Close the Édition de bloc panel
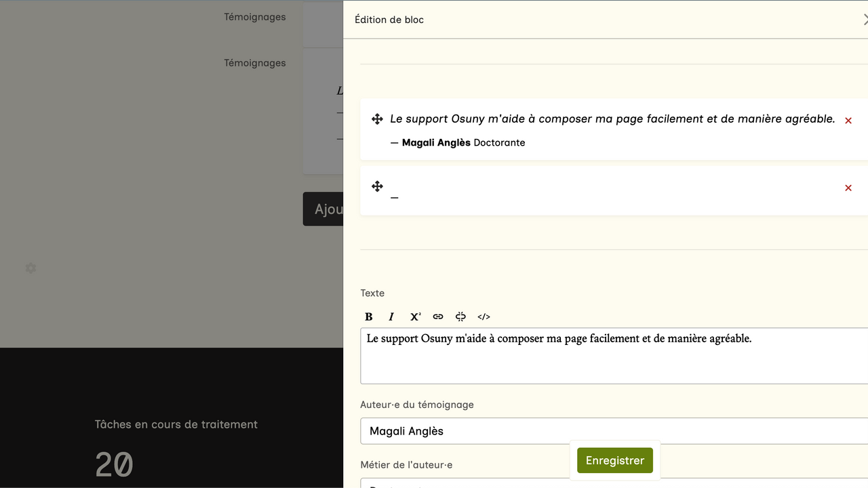 (x=865, y=20)
